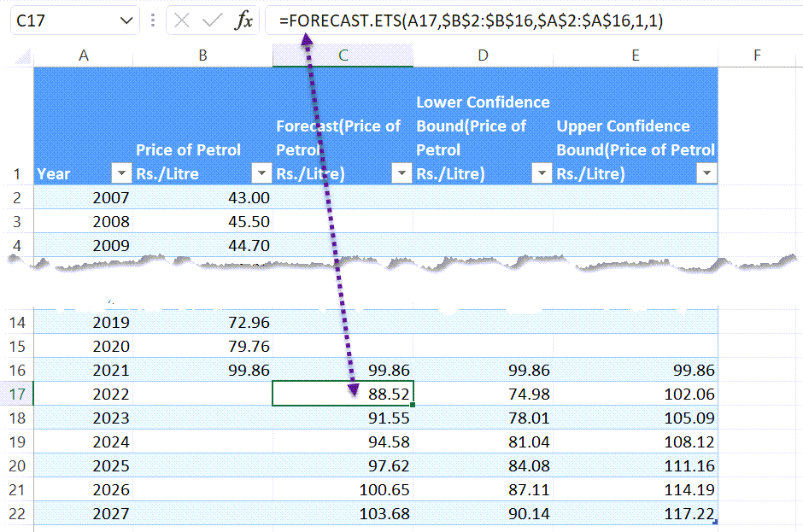Select column F header
This screenshot has width=803, height=532.
(757, 56)
